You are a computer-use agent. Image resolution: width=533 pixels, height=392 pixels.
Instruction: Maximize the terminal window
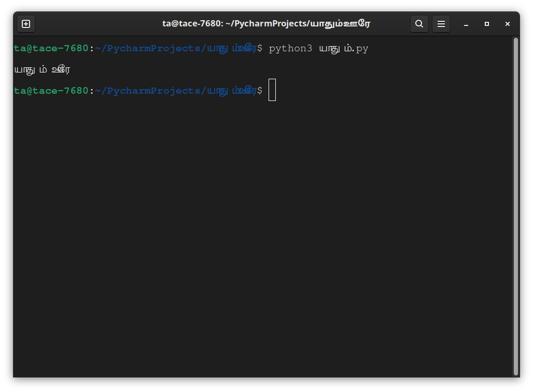[x=487, y=24]
